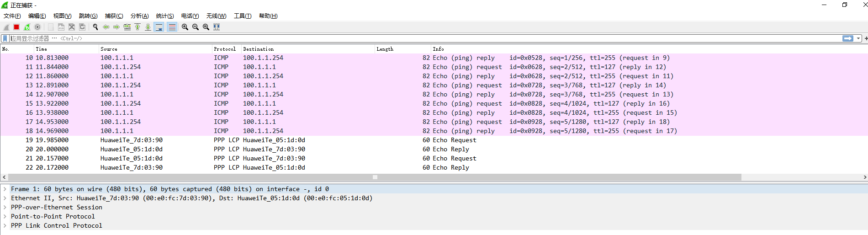Expand the Frame 1 details row

5,189
